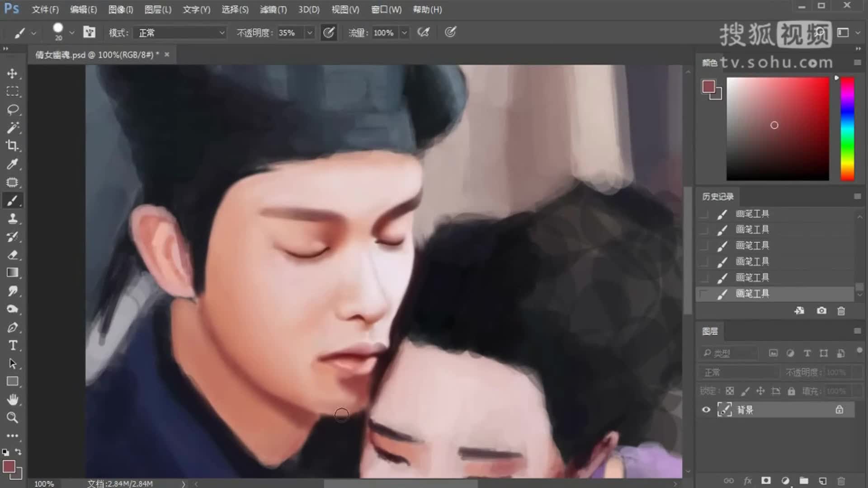
Task: Toggle pressure for size button
Action: [x=450, y=32]
